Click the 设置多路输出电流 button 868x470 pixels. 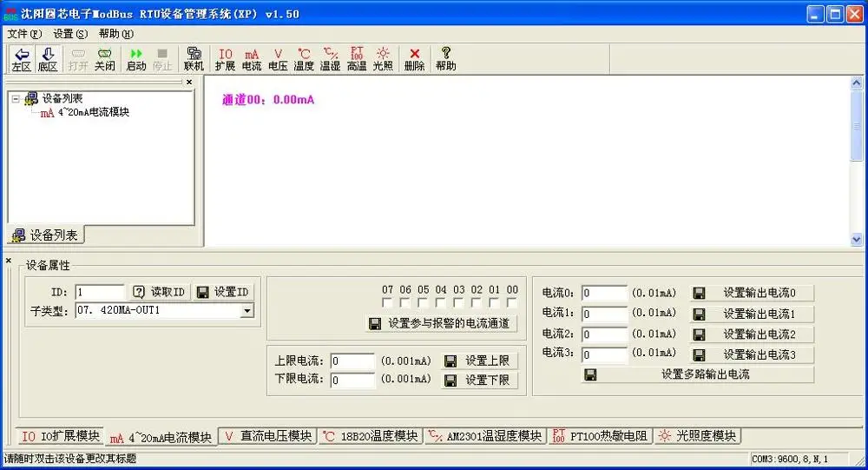coord(698,374)
